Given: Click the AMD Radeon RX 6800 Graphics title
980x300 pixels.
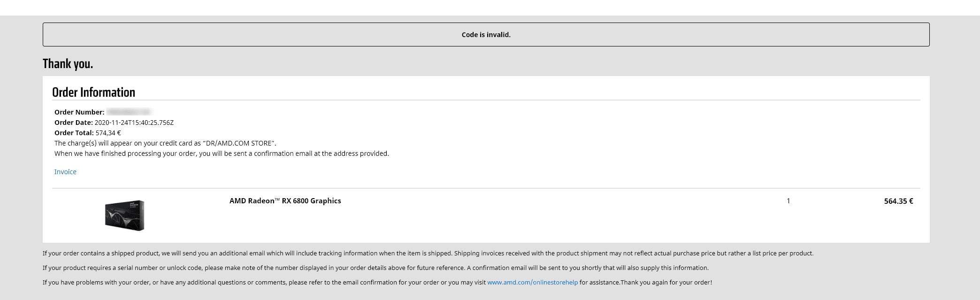Looking at the screenshot, I should 285,201.
